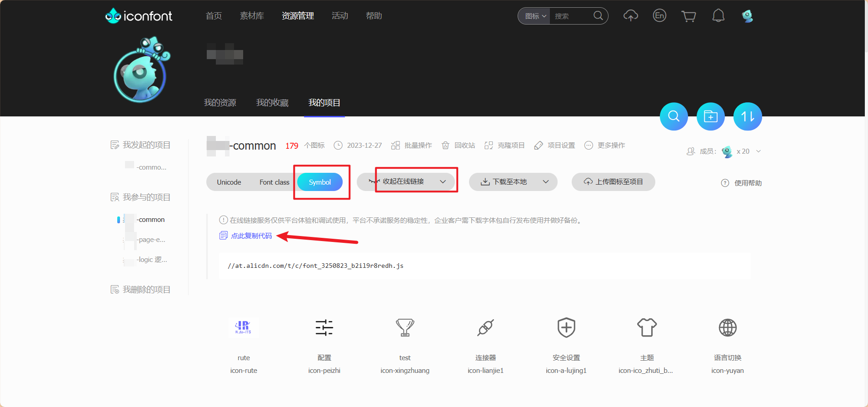
Task: Switch language with the En icon
Action: 659,16
